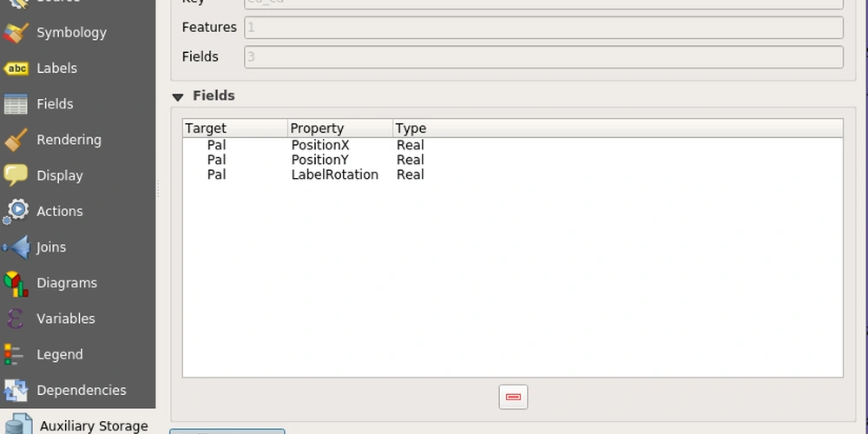The width and height of the screenshot is (868, 434).
Task: Sort by the Property column header
Action: pyautogui.click(x=340, y=128)
